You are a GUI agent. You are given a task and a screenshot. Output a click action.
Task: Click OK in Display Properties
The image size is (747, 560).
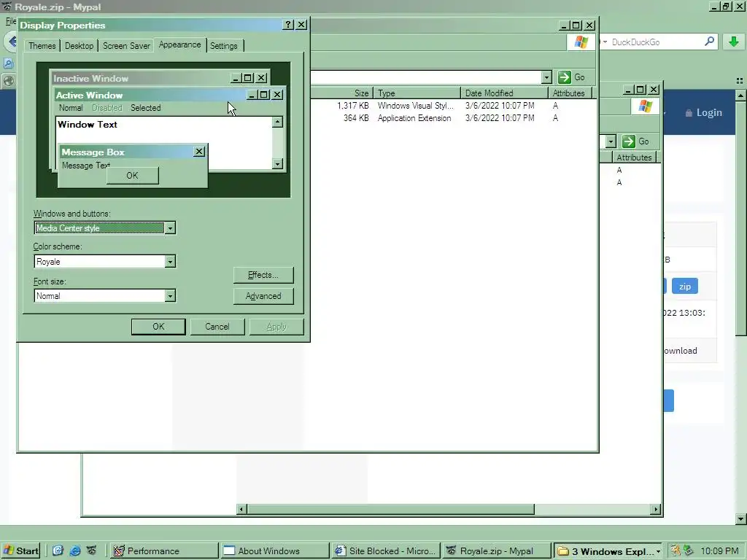158,327
